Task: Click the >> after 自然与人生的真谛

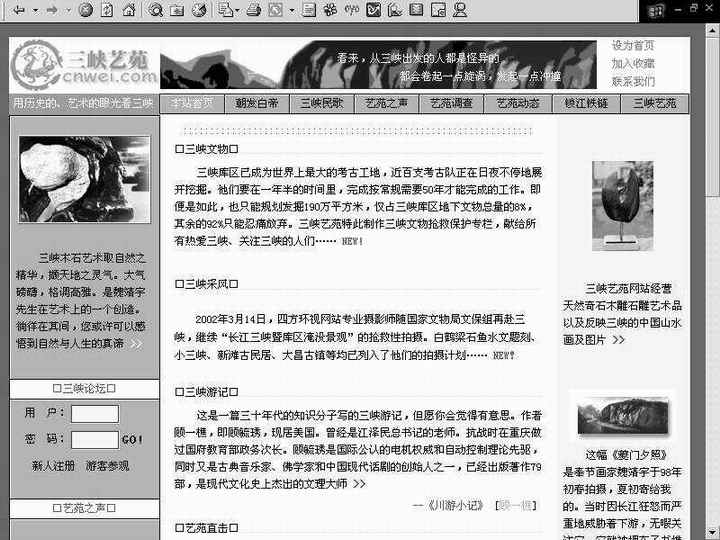Action: pyautogui.click(x=136, y=344)
